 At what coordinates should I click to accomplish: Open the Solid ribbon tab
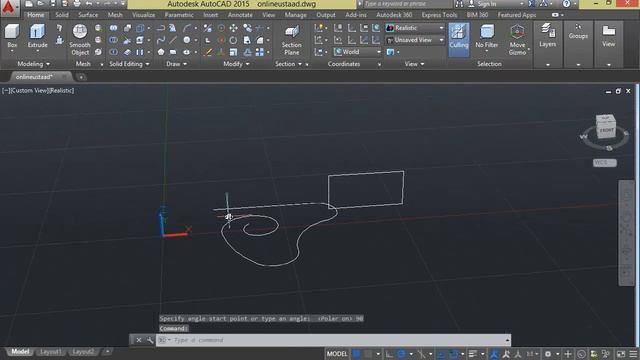[x=62, y=15]
